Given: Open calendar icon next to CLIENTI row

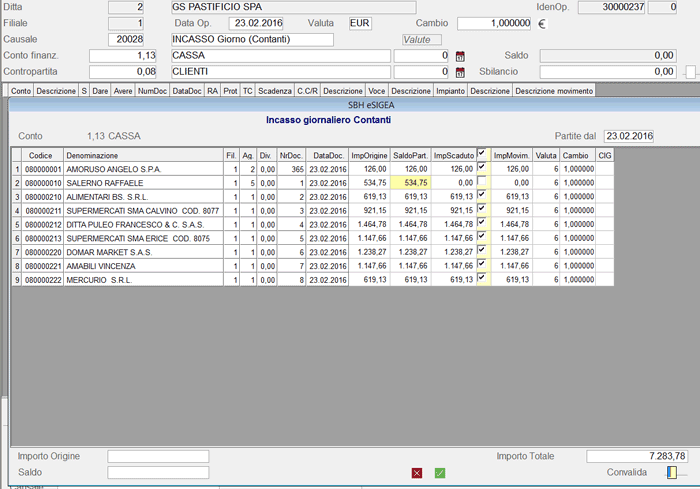Looking at the screenshot, I should coord(460,72).
